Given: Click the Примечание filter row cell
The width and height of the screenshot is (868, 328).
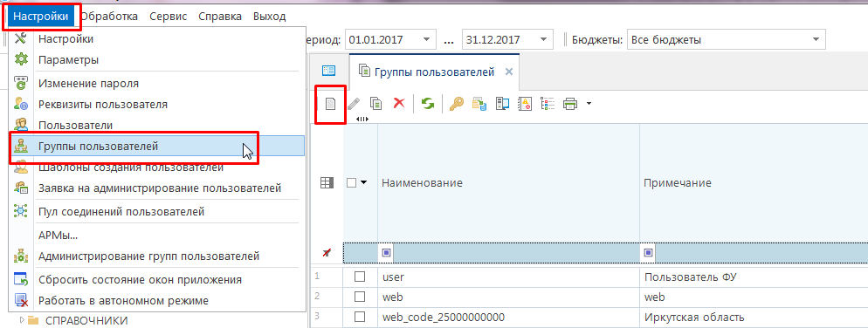Looking at the screenshot, I should coord(754,253).
